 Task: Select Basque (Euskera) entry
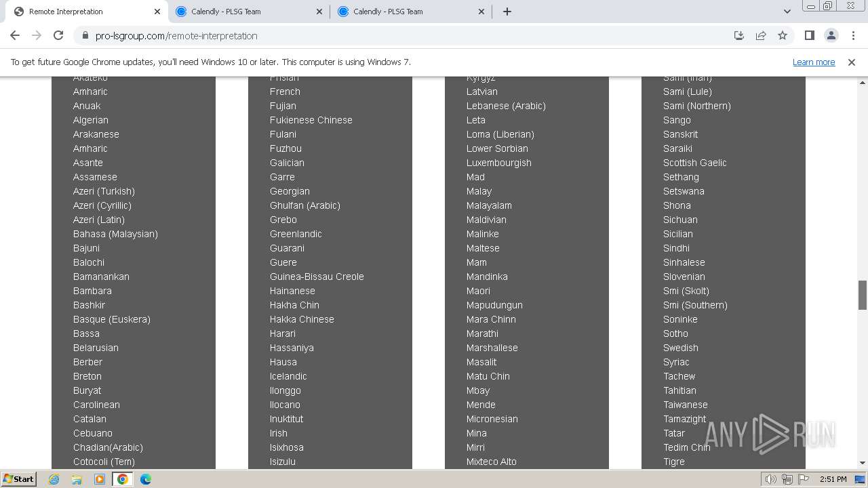pyautogui.click(x=112, y=319)
